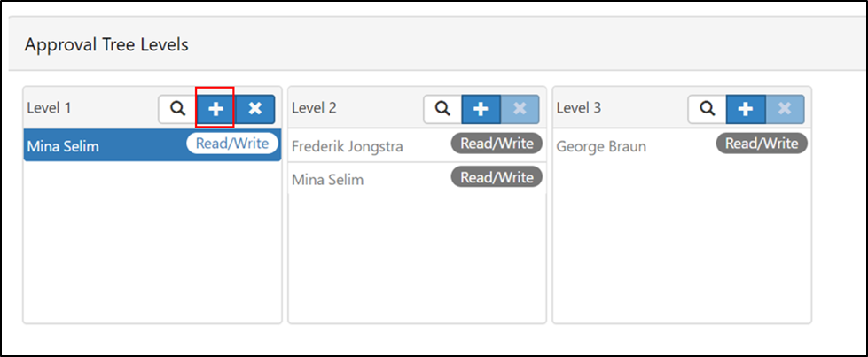Search approvers in Level 3
The width and height of the screenshot is (868, 357).
pos(708,108)
